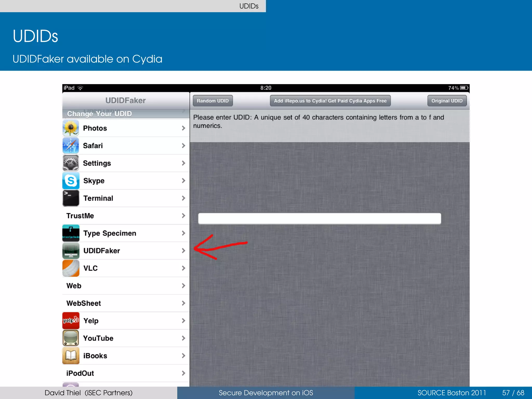Expand the TrustMe row chevron

pyautogui.click(x=183, y=216)
